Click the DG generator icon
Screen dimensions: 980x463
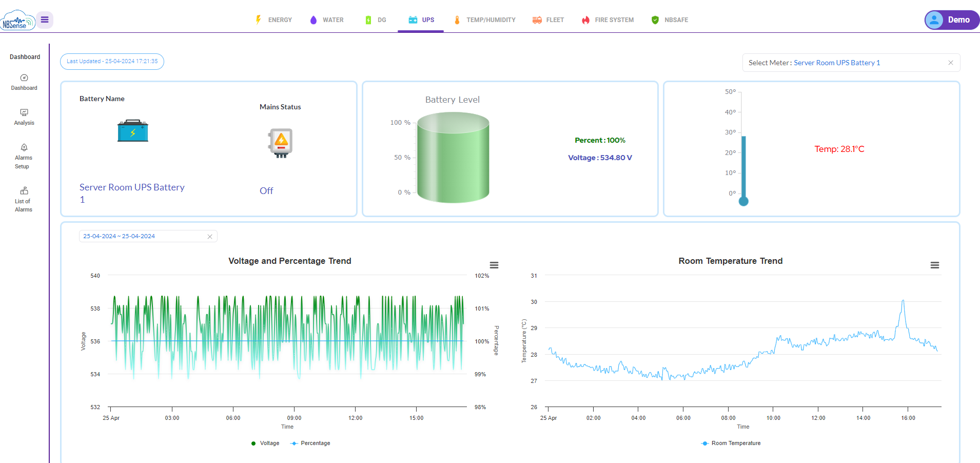click(x=368, y=20)
